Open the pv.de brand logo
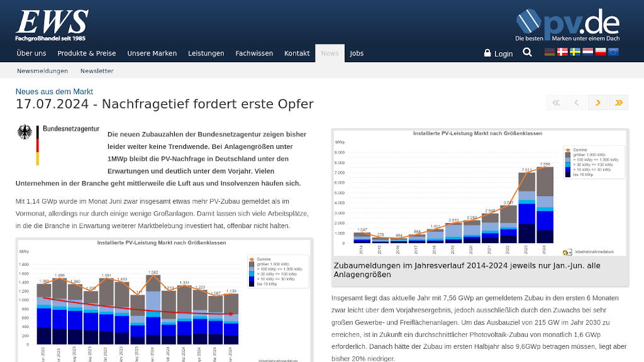This screenshot has height=362, width=644. [x=568, y=25]
